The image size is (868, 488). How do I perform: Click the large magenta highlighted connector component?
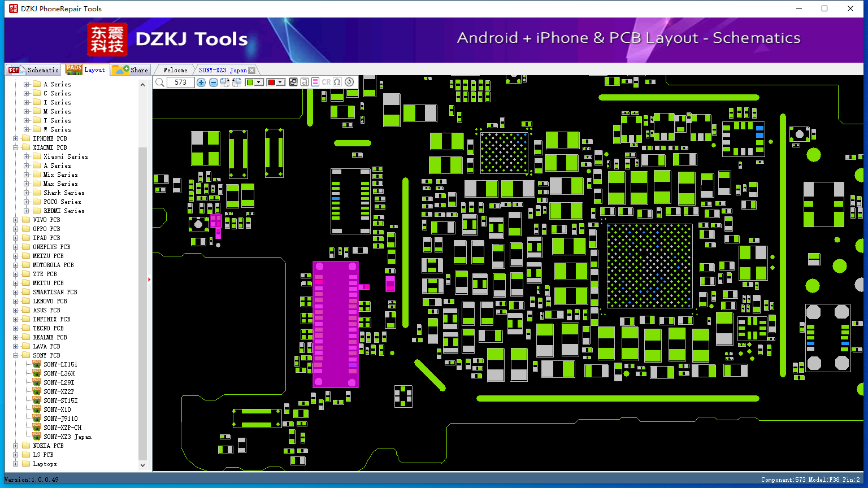click(336, 324)
